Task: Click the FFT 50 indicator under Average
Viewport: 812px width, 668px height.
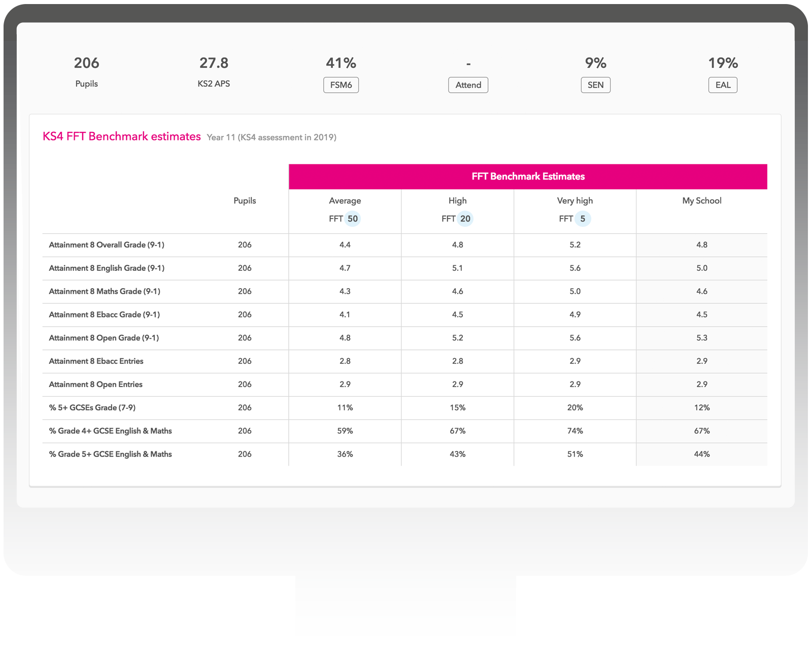Action: point(345,218)
